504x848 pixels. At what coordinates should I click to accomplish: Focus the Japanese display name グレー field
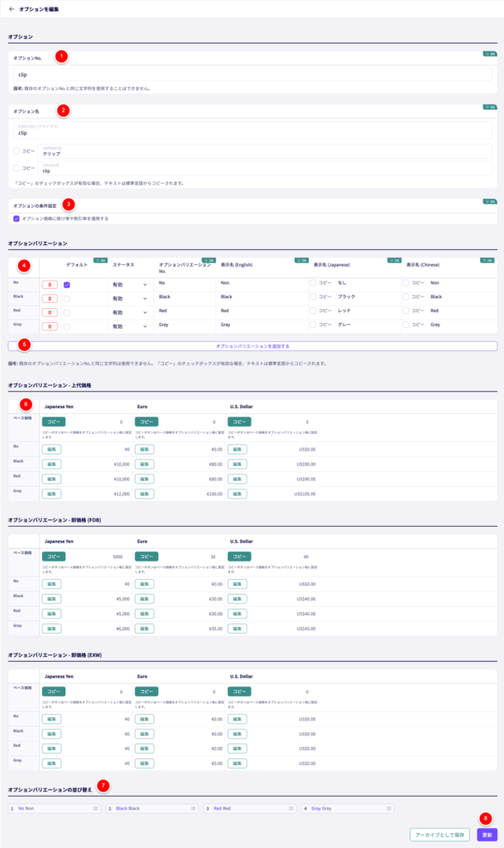point(367,325)
